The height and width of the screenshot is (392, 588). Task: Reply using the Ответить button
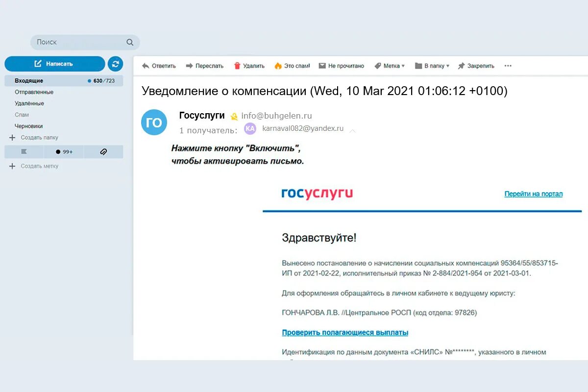[x=159, y=66]
